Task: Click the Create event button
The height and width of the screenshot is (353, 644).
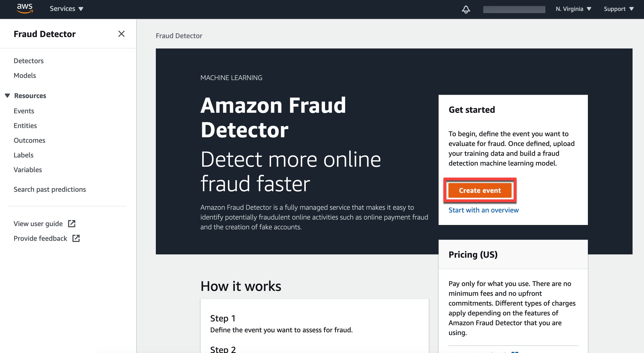Action: [x=480, y=190]
